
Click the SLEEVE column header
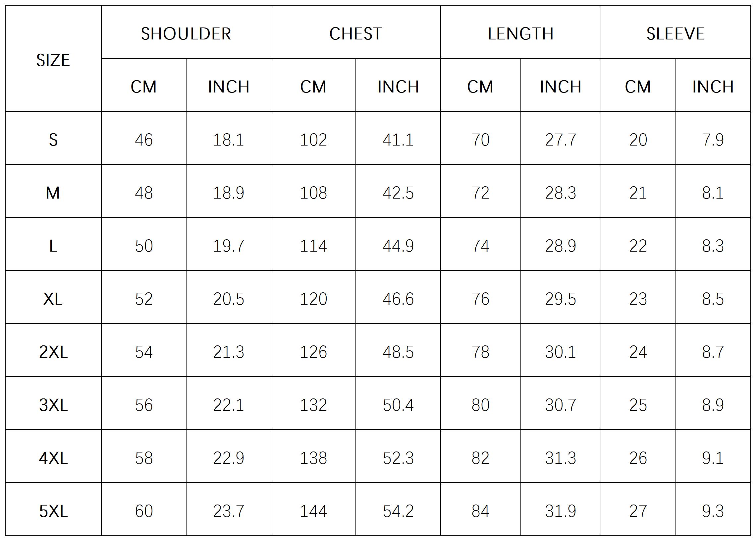coord(675,33)
